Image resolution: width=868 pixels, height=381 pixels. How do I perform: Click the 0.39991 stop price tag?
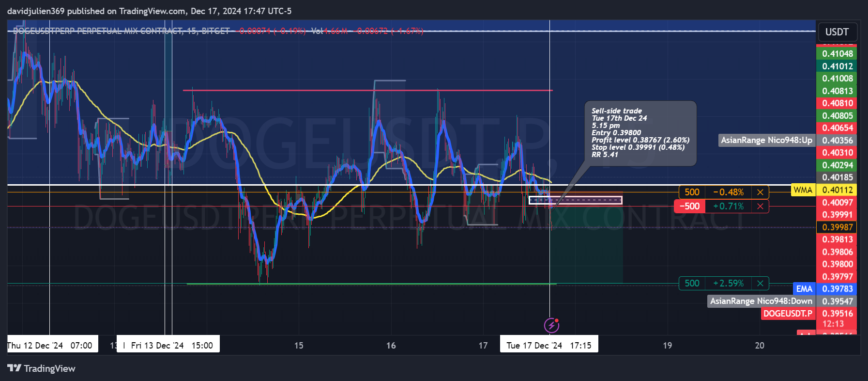pos(837,215)
